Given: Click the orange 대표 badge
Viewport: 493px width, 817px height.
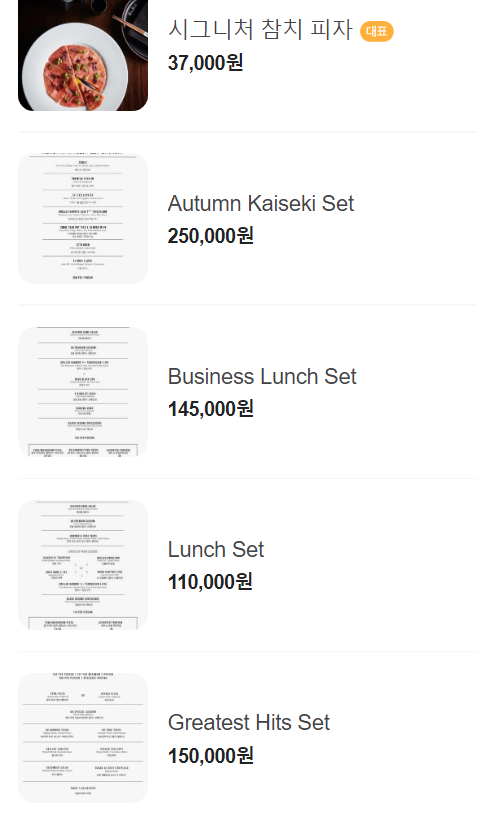Looking at the screenshot, I should tap(376, 31).
